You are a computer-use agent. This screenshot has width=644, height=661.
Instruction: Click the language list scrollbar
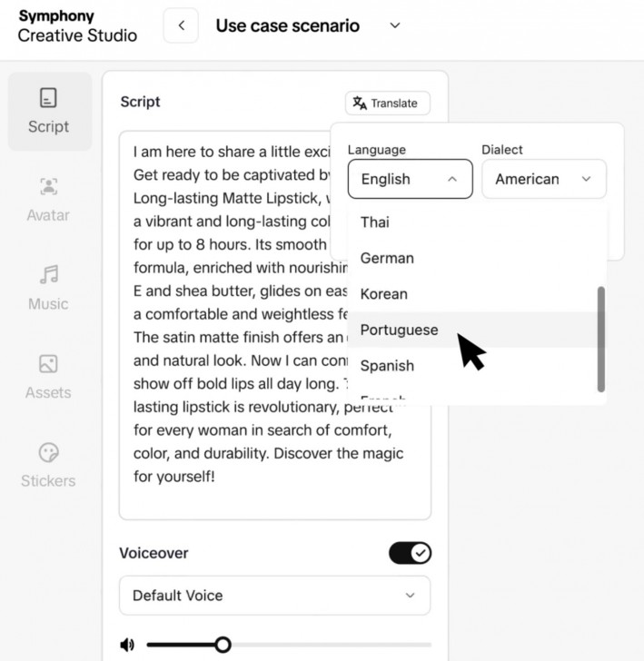(600, 339)
